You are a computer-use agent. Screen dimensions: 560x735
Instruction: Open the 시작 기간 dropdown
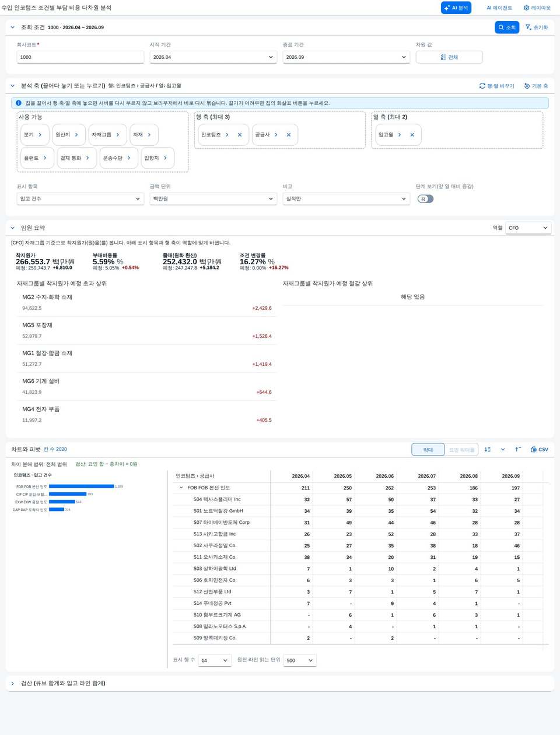click(213, 57)
